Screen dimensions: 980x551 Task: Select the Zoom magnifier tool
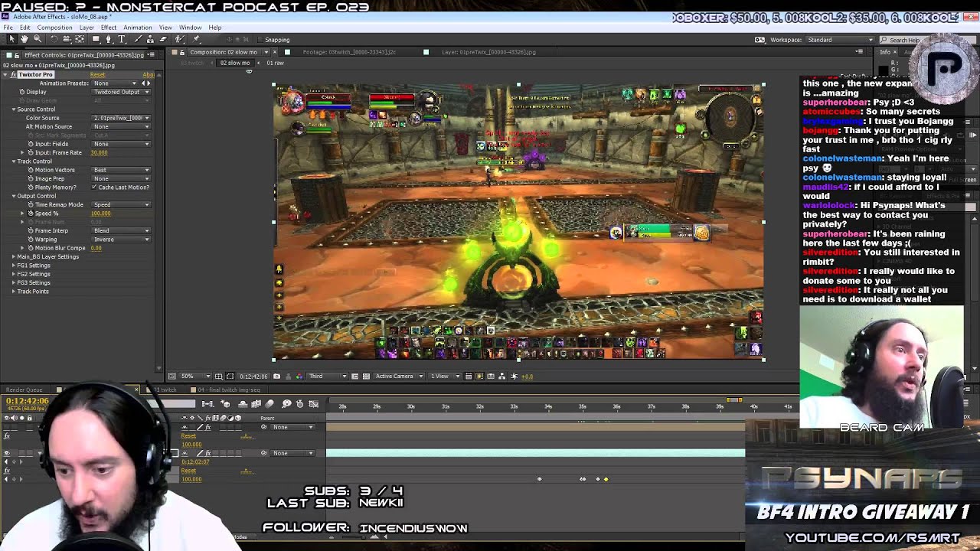[38, 39]
